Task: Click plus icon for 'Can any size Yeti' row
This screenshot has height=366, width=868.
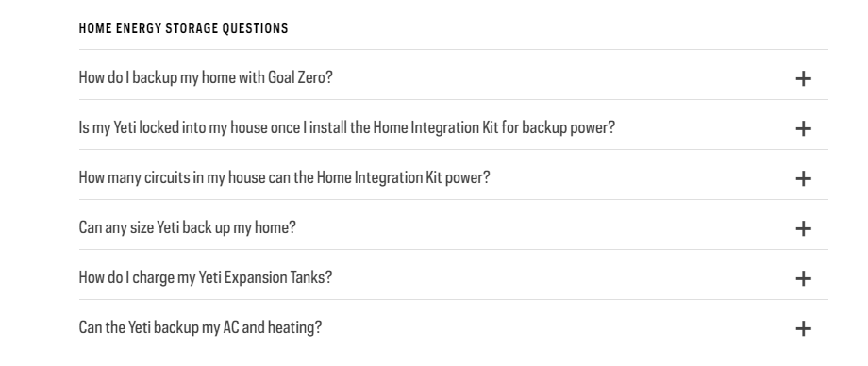Action: (x=803, y=228)
